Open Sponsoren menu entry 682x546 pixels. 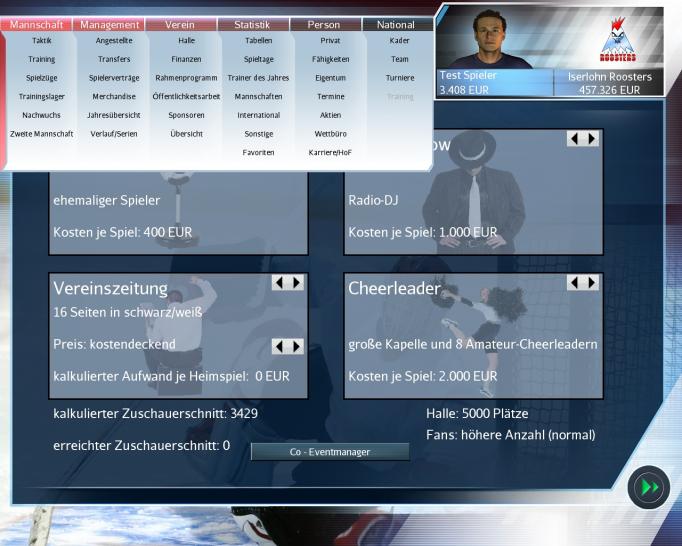(186, 115)
